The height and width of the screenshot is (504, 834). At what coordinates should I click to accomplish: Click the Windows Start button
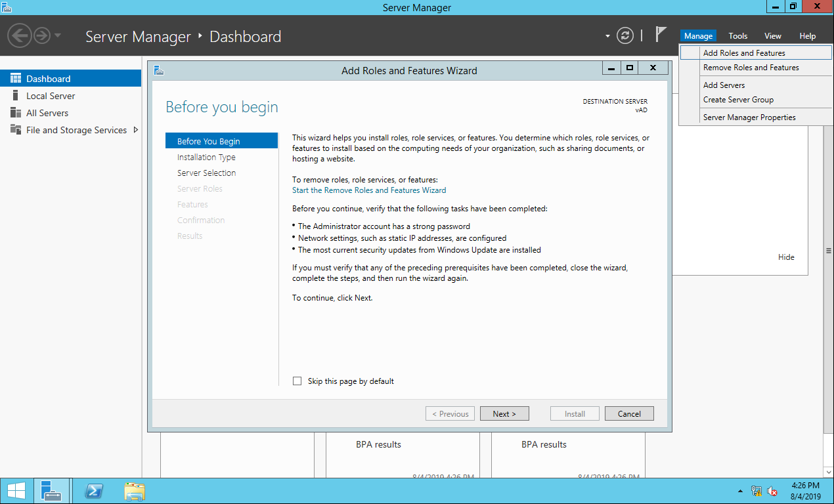16,491
